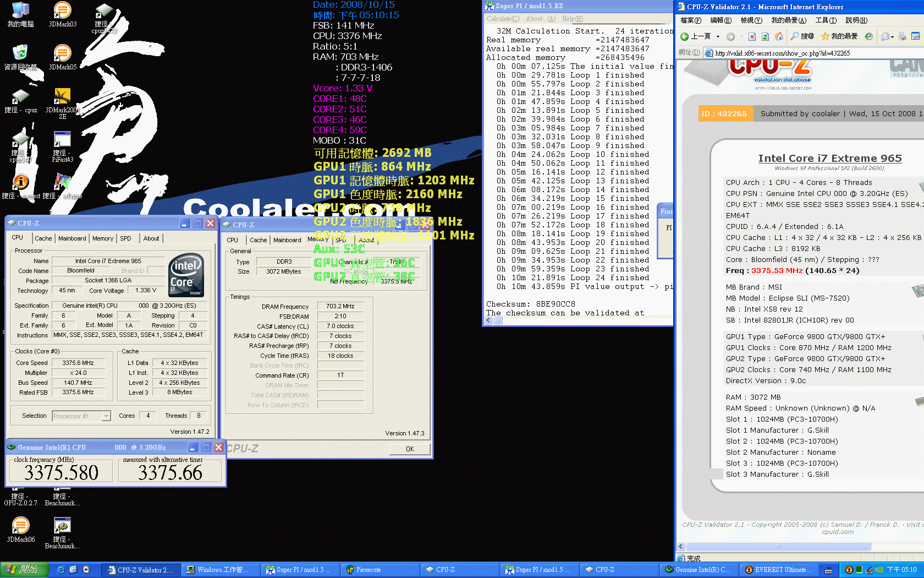
Task: Open the 編輯(E) Edit menu in IE
Action: 721,20
